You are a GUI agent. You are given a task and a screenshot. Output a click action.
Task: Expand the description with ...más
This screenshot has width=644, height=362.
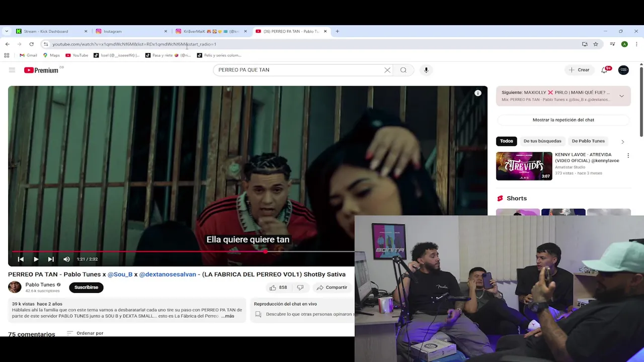[228, 316]
